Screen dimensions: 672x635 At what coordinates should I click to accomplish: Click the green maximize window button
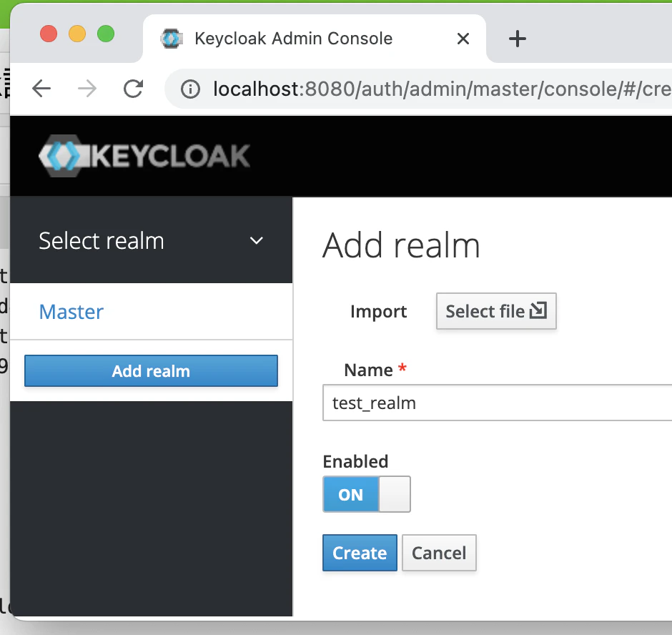[106, 34]
